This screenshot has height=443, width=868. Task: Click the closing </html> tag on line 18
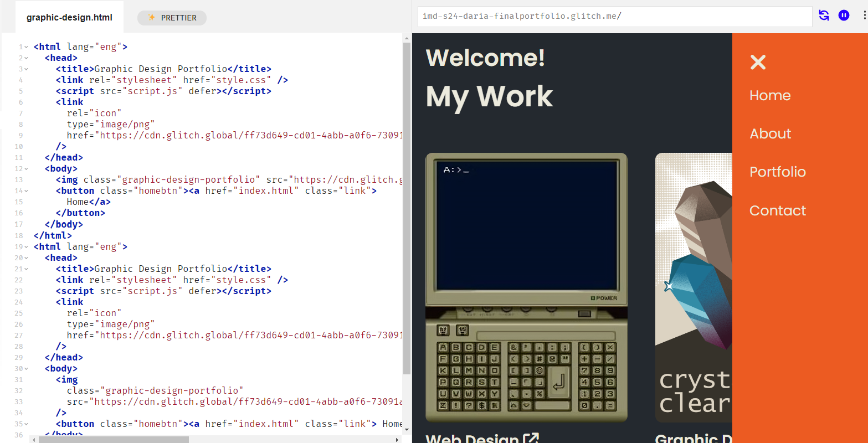coord(53,235)
